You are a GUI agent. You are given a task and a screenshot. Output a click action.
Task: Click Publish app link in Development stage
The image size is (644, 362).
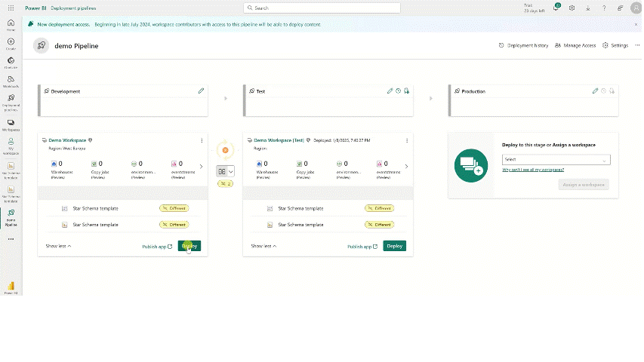pyautogui.click(x=157, y=246)
